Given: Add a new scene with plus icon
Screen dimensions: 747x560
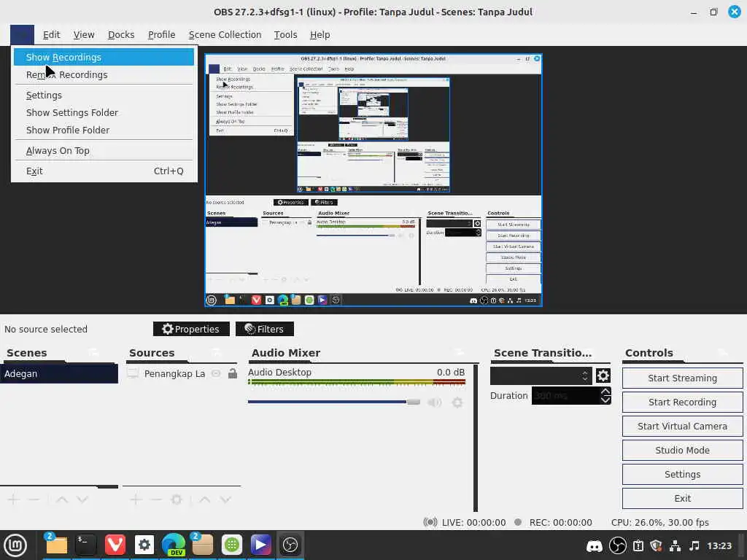Looking at the screenshot, I should (x=13, y=499).
